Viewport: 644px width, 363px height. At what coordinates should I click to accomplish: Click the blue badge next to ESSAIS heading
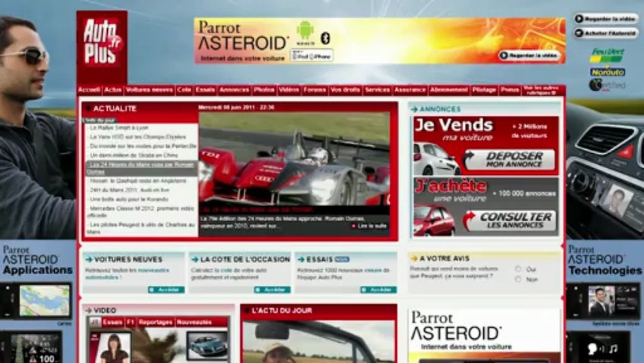[342, 260]
